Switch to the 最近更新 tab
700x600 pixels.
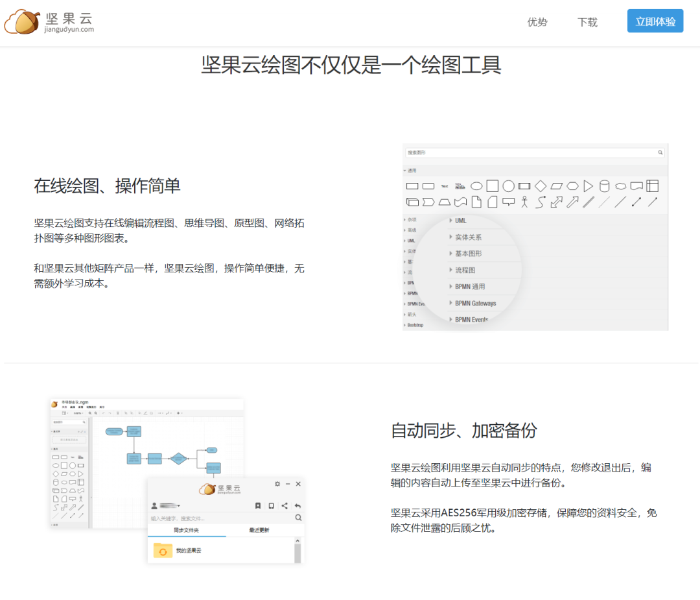(259, 531)
